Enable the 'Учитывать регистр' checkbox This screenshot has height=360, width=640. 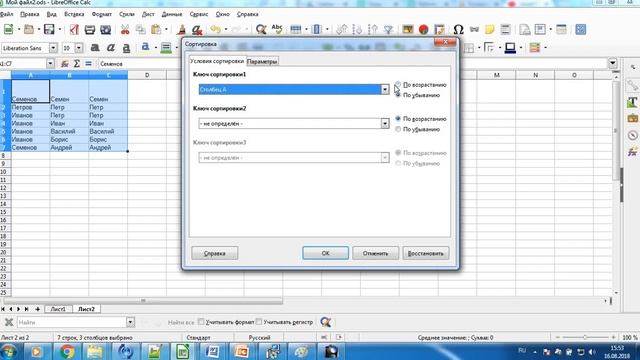259,322
